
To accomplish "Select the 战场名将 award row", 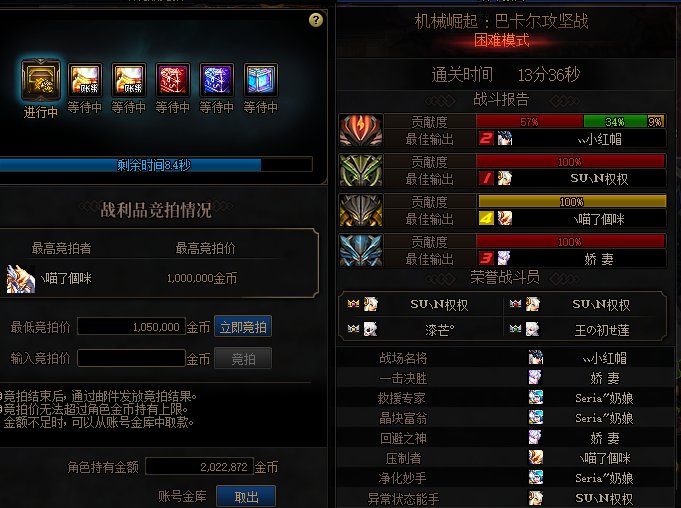I will pyautogui.click(x=506, y=358).
